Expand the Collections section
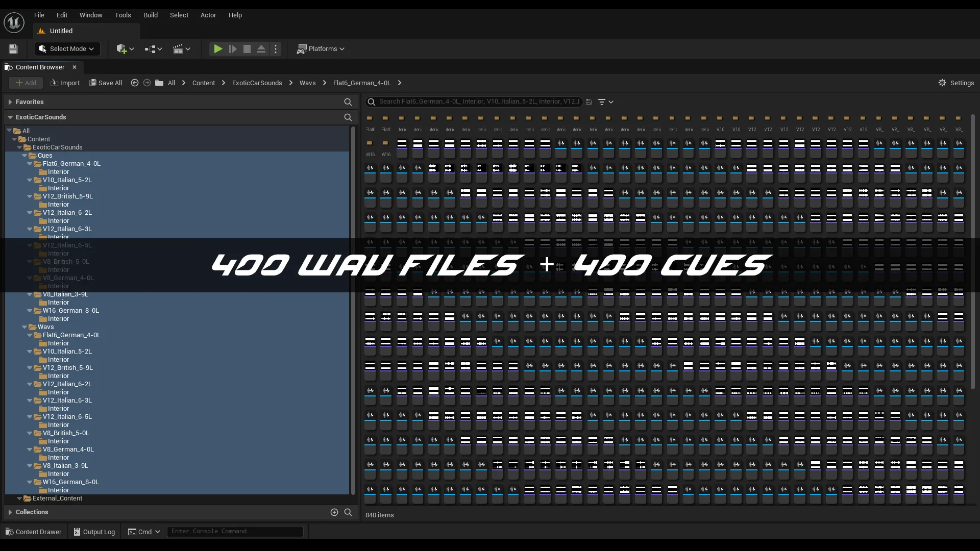980x551 pixels. (10, 512)
